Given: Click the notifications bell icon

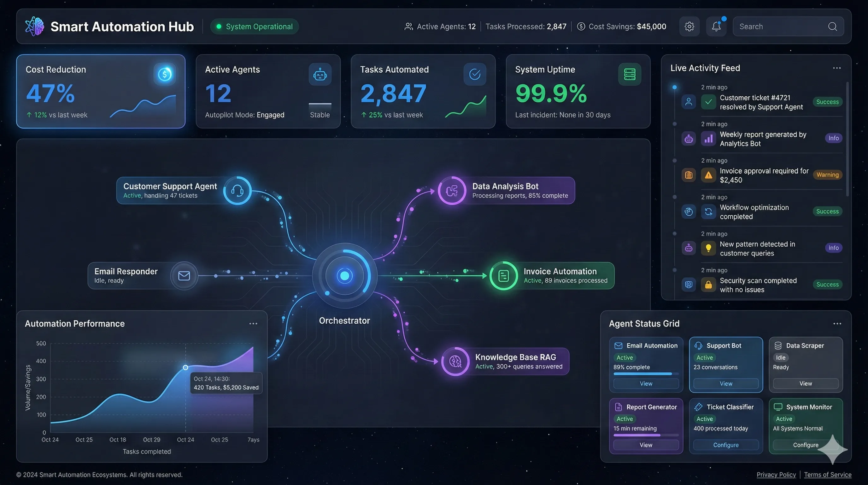Looking at the screenshot, I should [716, 26].
